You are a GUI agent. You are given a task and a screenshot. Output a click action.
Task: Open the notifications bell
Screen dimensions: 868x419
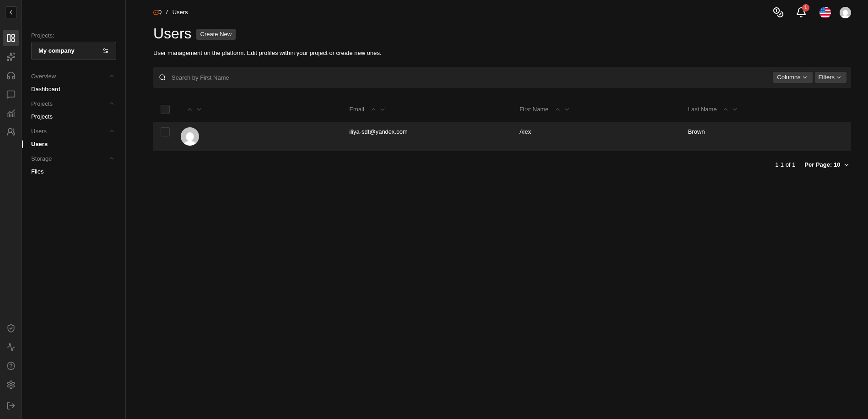tap(801, 12)
